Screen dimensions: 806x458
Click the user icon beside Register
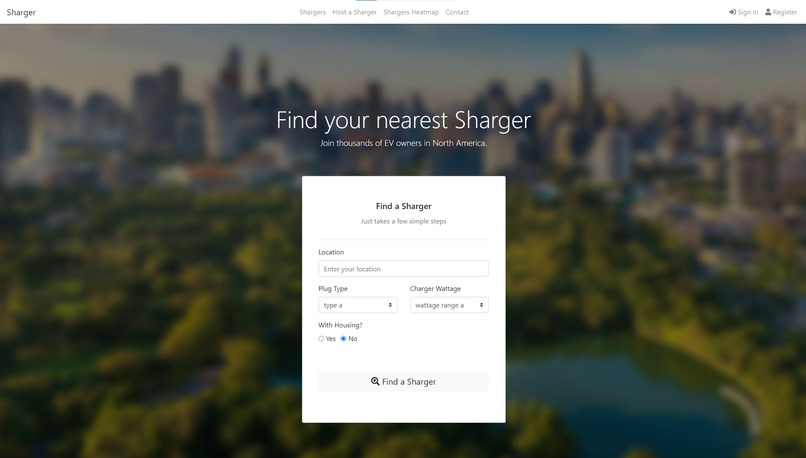tap(768, 12)
